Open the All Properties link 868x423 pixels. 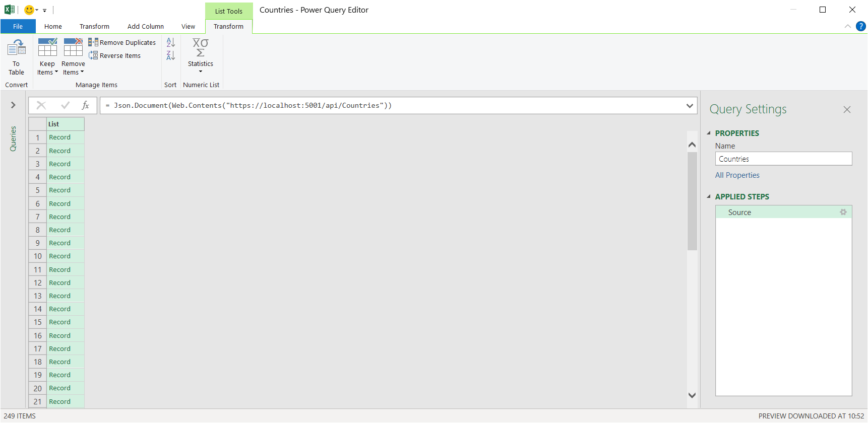pyautogui.click(x=737, y=175)
